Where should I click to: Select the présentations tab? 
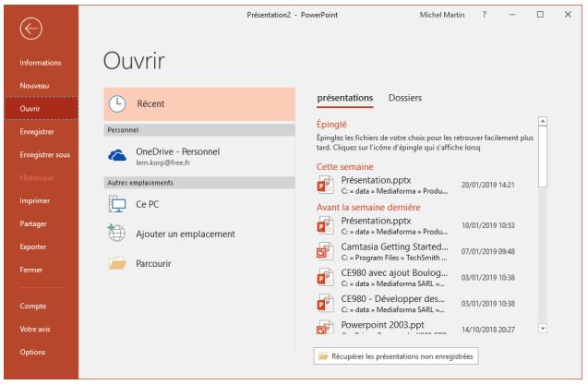click(x=343, y=97)
